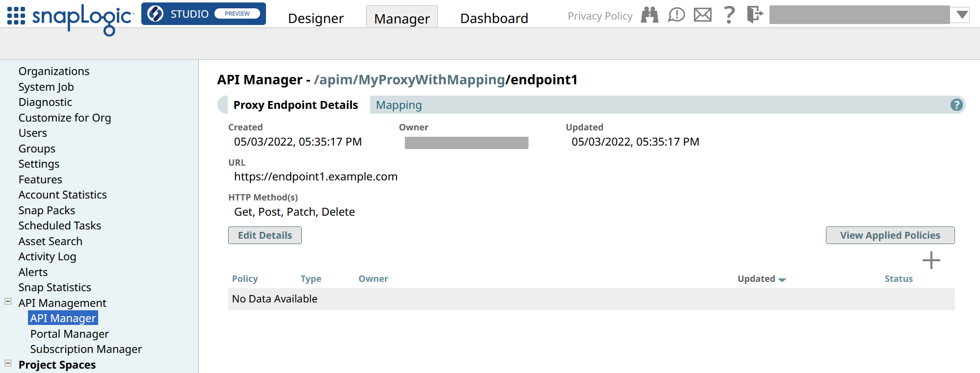Screen dimensions: 980x373
Task: Open the organization dropdown arrow
Action: [962, 15]
